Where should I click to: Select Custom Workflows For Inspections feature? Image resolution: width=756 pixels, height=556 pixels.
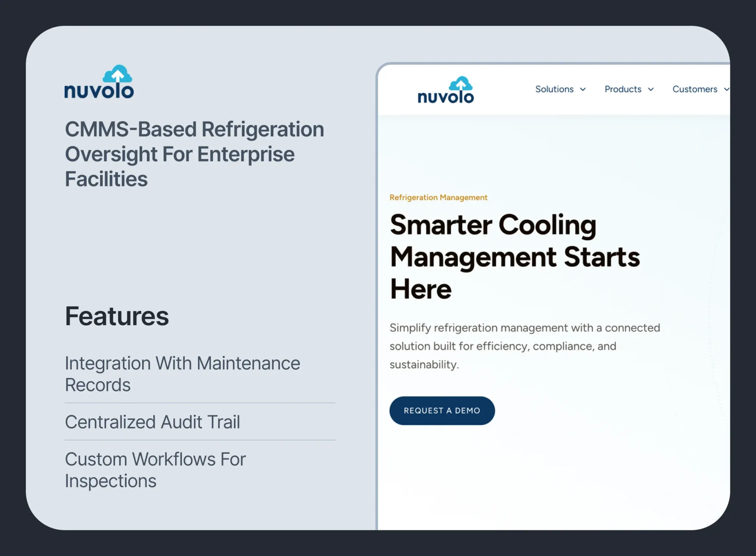coord(155,470)
